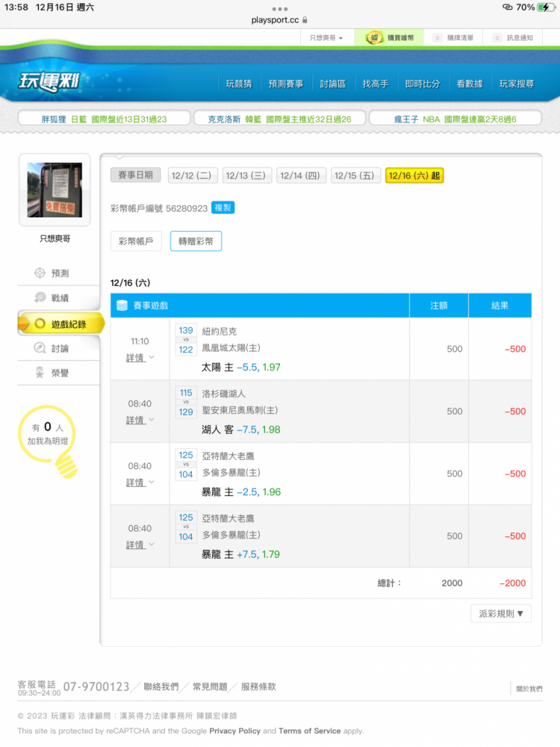Click the coin stack icon in 賽事遊戲 header

click(122, 306)
